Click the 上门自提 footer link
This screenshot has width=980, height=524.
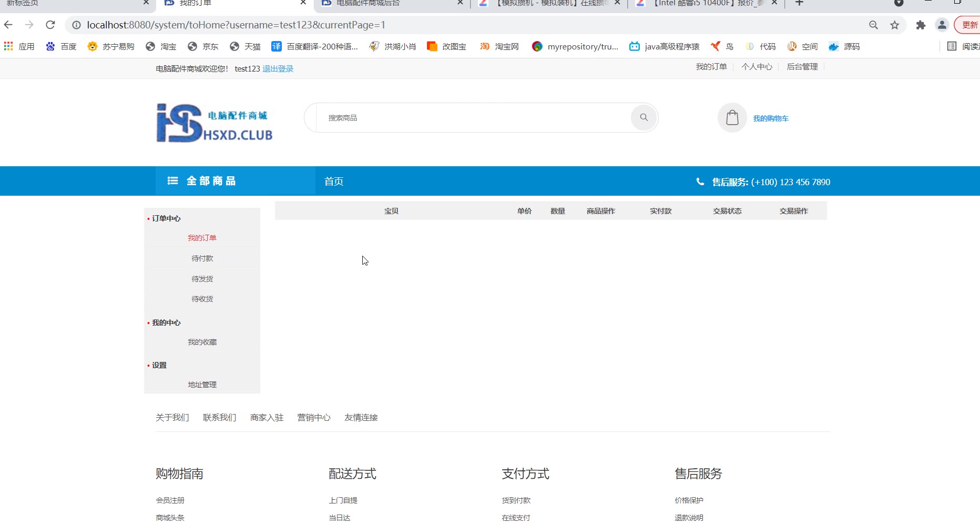343,500
